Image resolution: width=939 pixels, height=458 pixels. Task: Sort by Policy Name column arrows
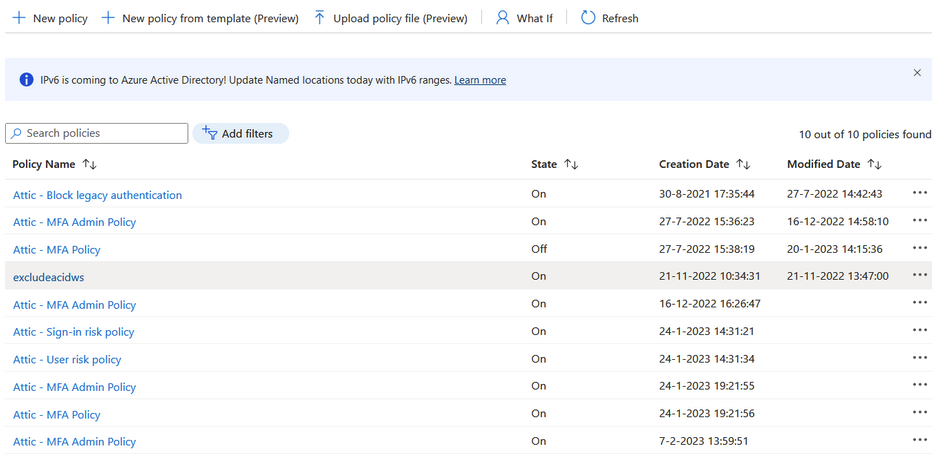(x=90, y=164)
